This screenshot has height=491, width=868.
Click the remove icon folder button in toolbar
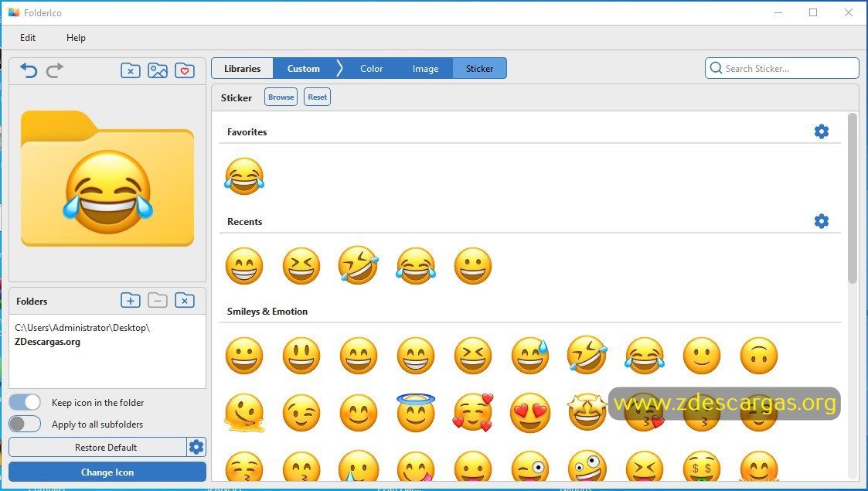[131, 70]
